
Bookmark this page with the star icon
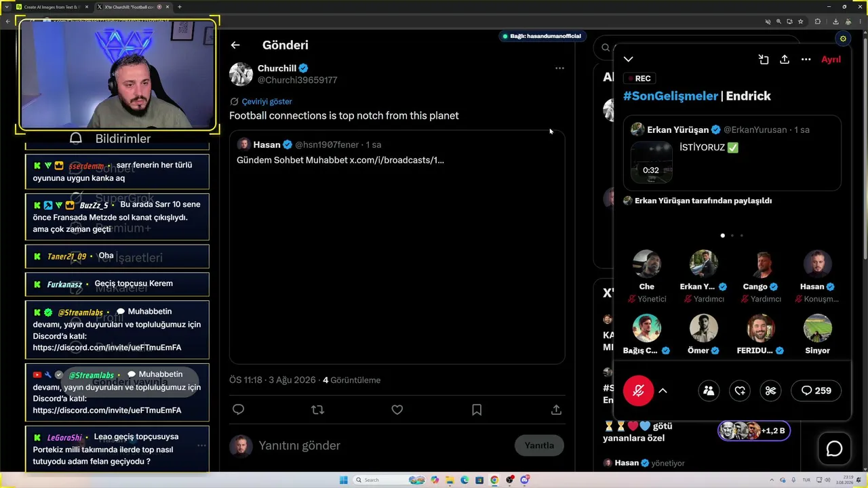tap(801, 22)
